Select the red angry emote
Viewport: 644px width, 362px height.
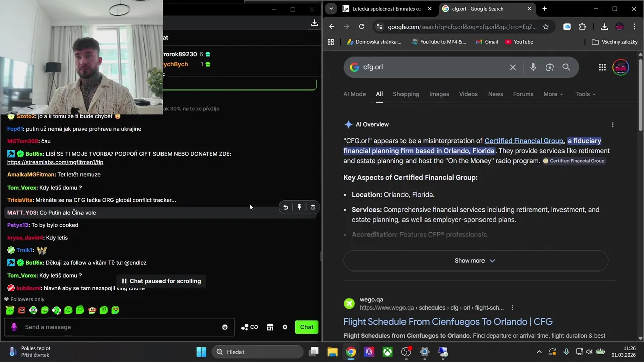(22, 310)
